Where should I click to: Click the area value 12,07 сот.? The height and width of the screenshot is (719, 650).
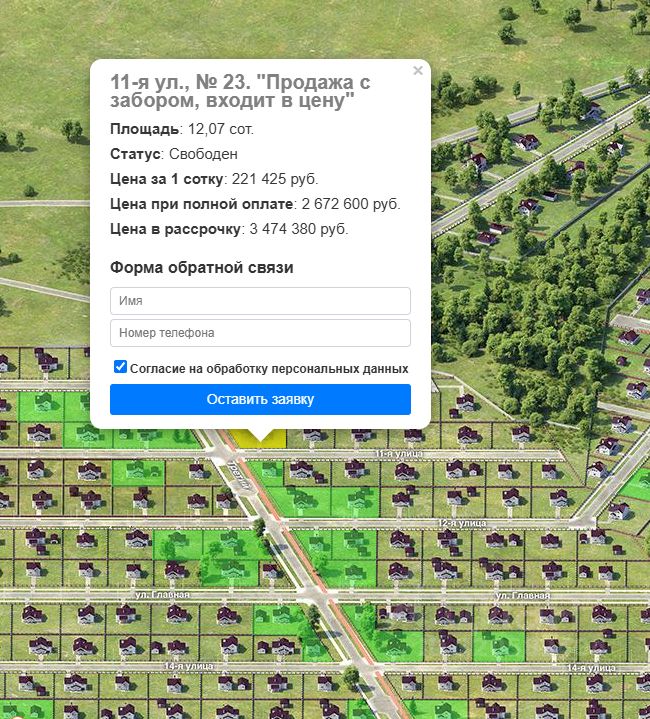pyautogui.click(x=220, y=129)
